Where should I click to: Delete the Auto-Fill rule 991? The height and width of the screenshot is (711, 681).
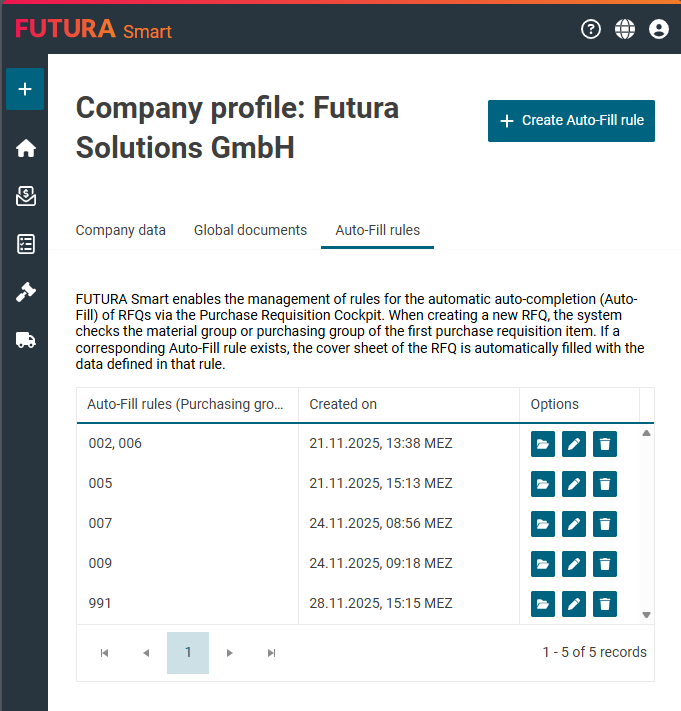(604, 604)
